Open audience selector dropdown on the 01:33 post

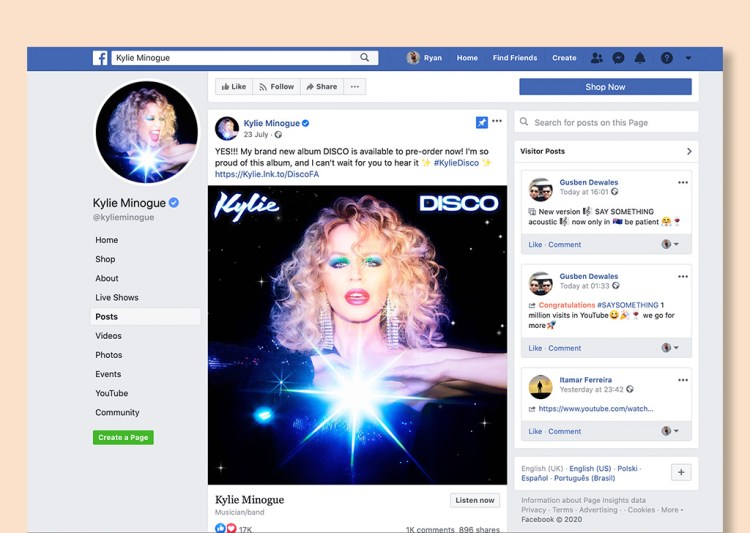(x=670, y=347)
